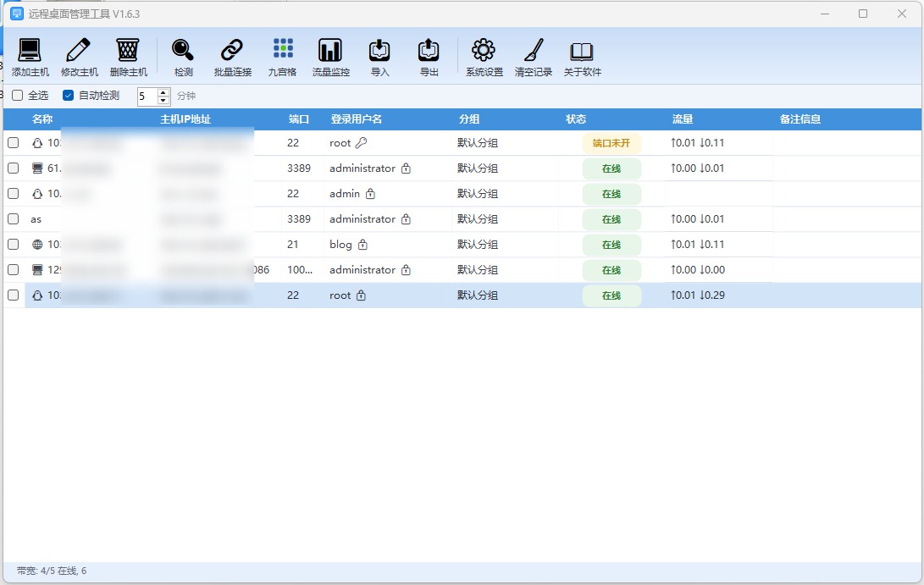Open 系统设置 system settings
This screenshot has height=585, width=924.
pos(484,57)
